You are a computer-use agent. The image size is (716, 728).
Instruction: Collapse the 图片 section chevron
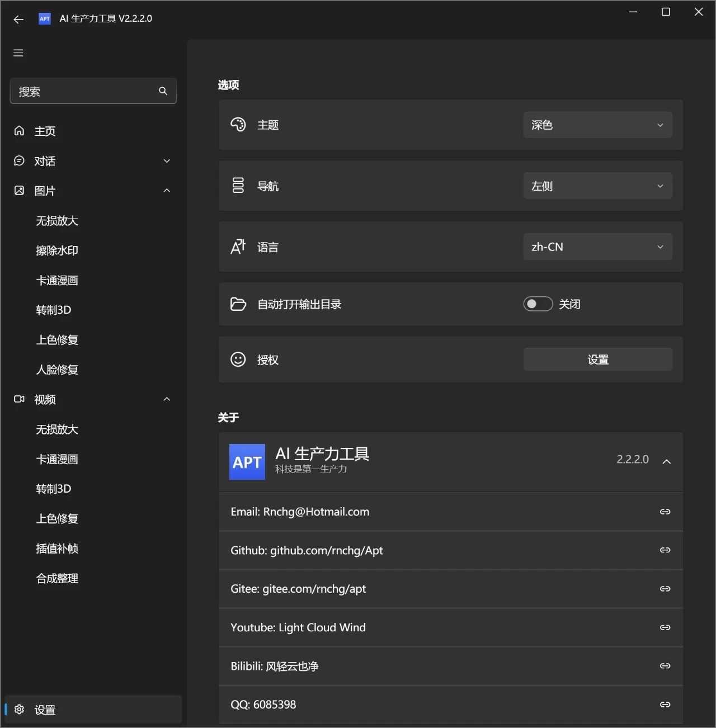click(167, 191)
